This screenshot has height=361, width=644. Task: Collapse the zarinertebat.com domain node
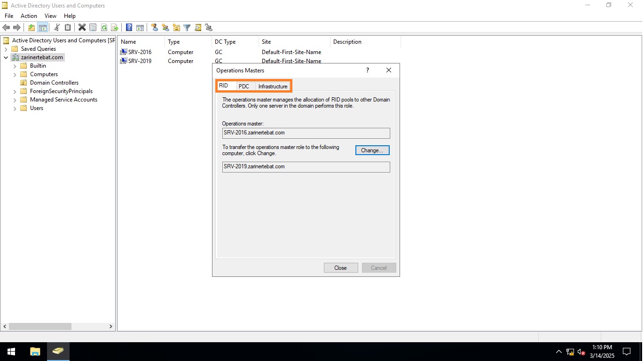point(6,57)
